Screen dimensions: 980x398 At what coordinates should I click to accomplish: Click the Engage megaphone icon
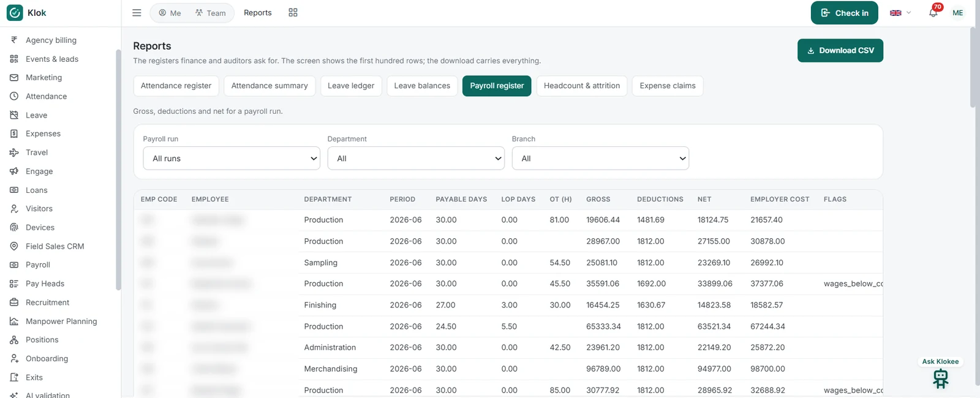click(x=14, y=171)
